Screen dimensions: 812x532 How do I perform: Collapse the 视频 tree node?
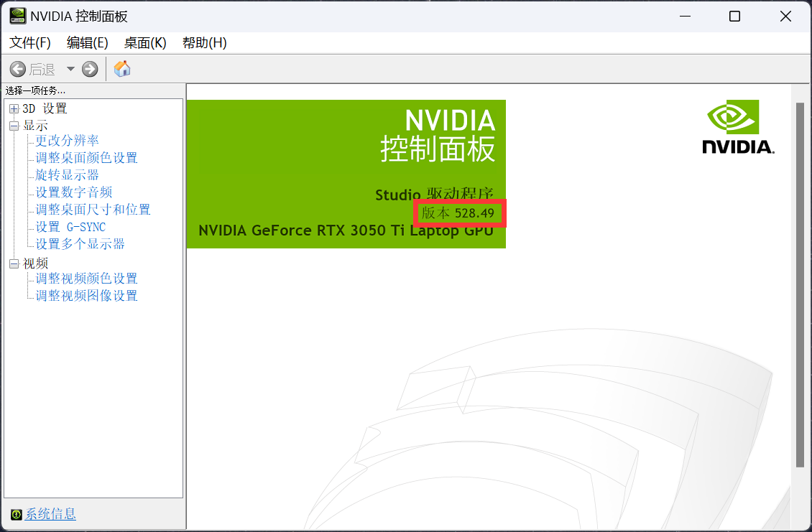(x=14, y=264)
